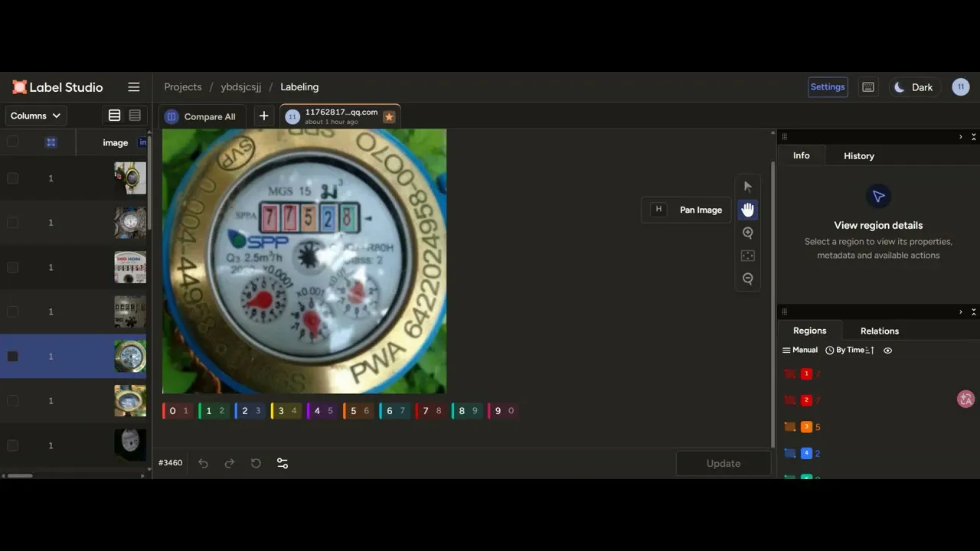980x551 pixels.
Task: Open the Manual grouping dropdown
Action: click(800, 350)
